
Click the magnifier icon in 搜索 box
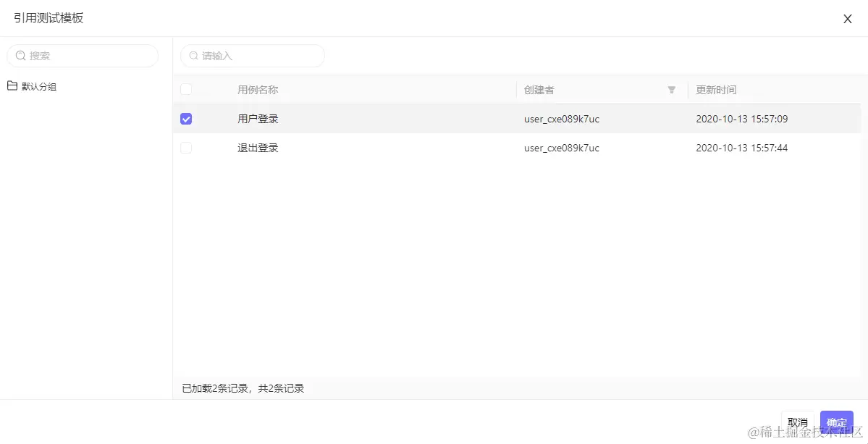[20, 56]
